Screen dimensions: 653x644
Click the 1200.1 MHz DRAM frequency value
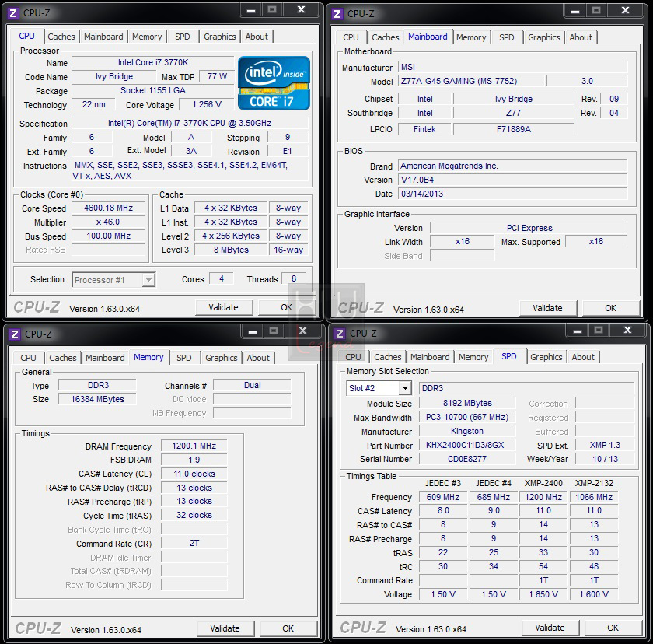pyautogui.click(x=194, y=446)
